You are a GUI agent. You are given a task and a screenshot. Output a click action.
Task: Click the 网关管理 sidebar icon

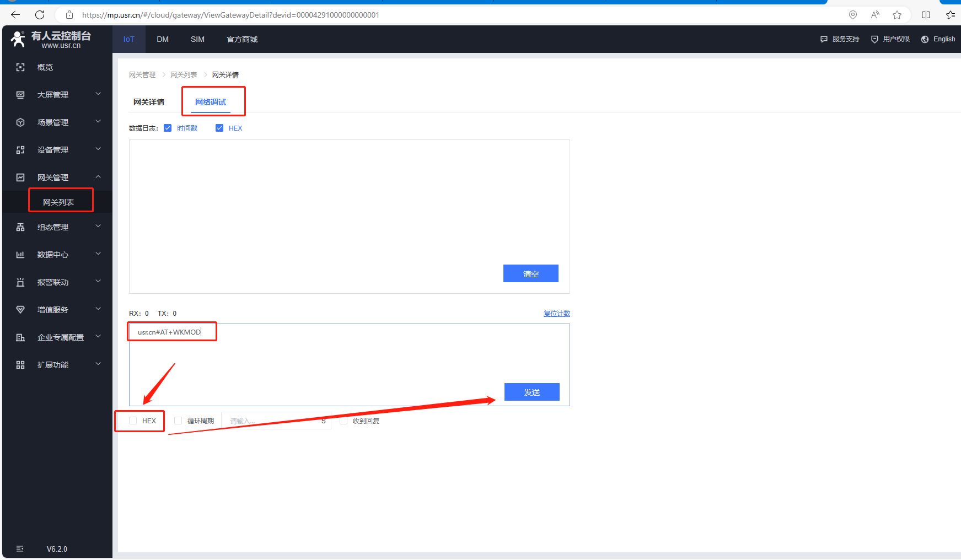(x=20, y=177)
